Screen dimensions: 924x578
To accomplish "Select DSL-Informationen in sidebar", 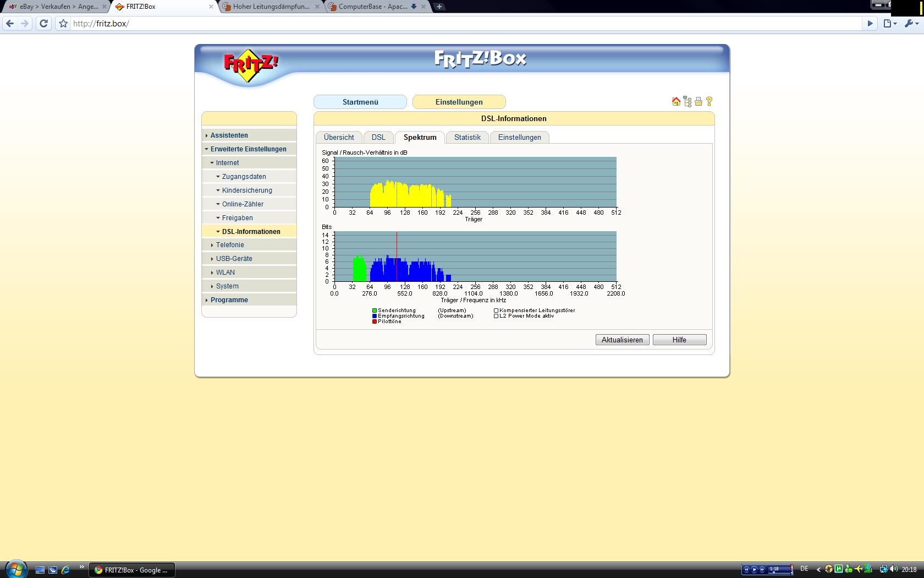I will pos(249,232).
